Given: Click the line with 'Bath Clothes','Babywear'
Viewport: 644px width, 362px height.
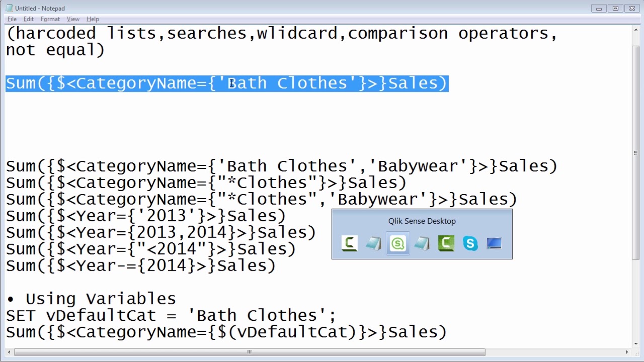Looking at the screenshot, I should 282,166.
